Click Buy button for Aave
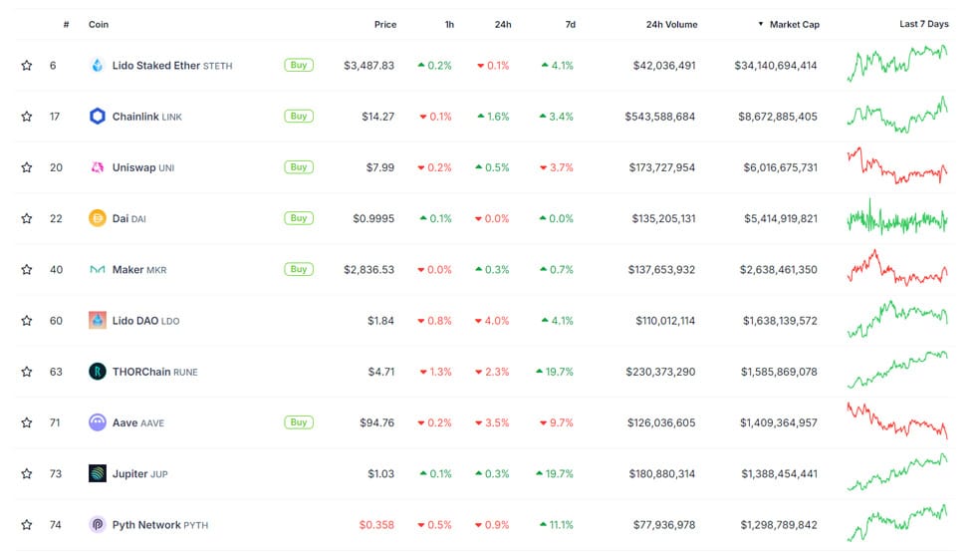 pyautogui.click(x=299, y=422)
